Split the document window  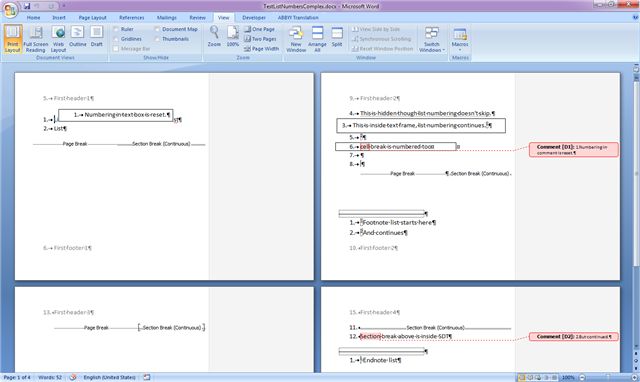[337, 37]
